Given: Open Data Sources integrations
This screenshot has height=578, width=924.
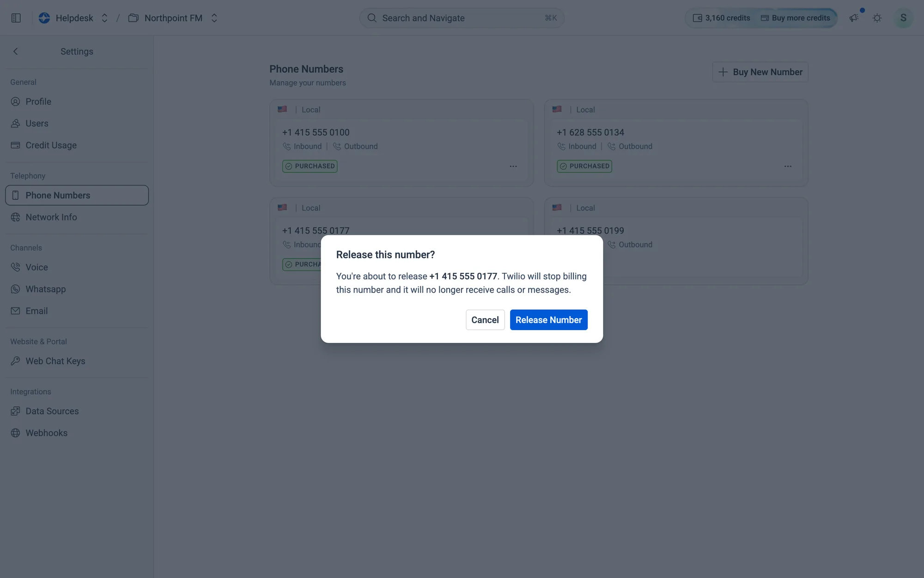Looking at the screenshot, I should (77, 411).
